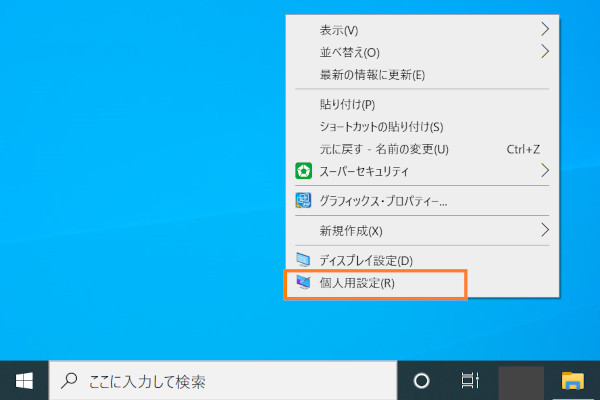
Task: Expand the 並べ替え(O) submenu arrow
Action: 545,51
